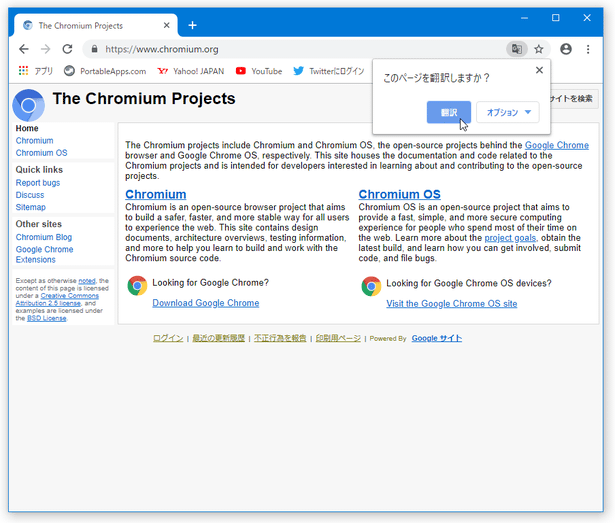Open the BSD License link
The width and height of the screenshot is (615, 523).
(x=47, y=318)
